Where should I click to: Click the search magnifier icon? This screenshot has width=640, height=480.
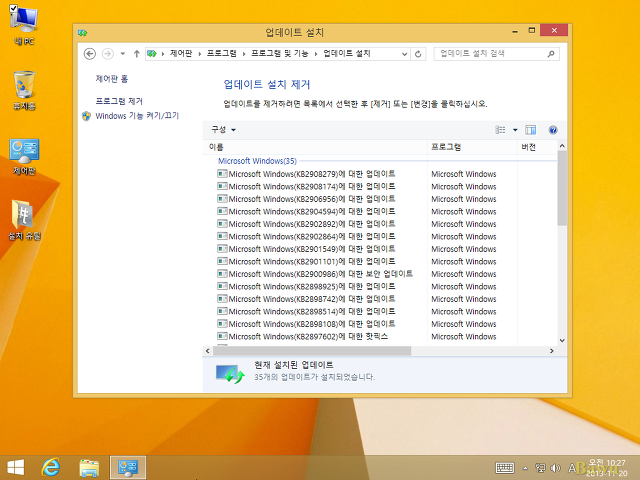551,53
